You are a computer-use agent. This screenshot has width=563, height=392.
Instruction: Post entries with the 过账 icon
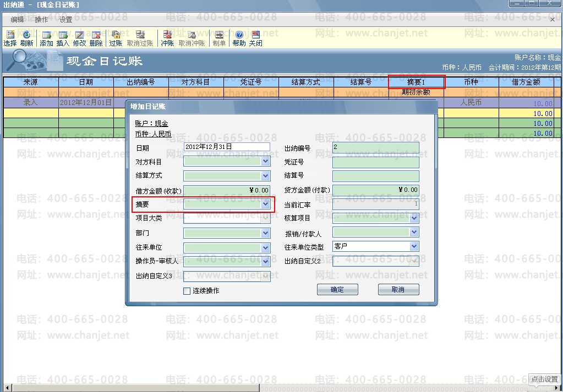point(116,38)
